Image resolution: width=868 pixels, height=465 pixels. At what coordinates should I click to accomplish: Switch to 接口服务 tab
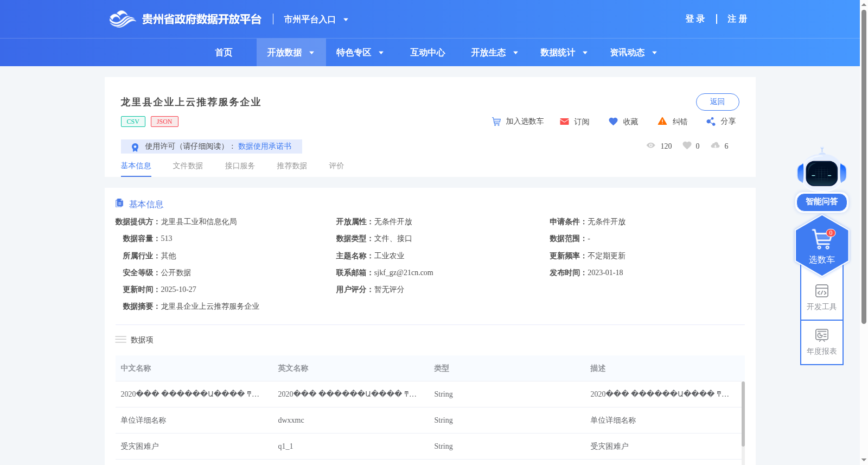click(240, 165)
